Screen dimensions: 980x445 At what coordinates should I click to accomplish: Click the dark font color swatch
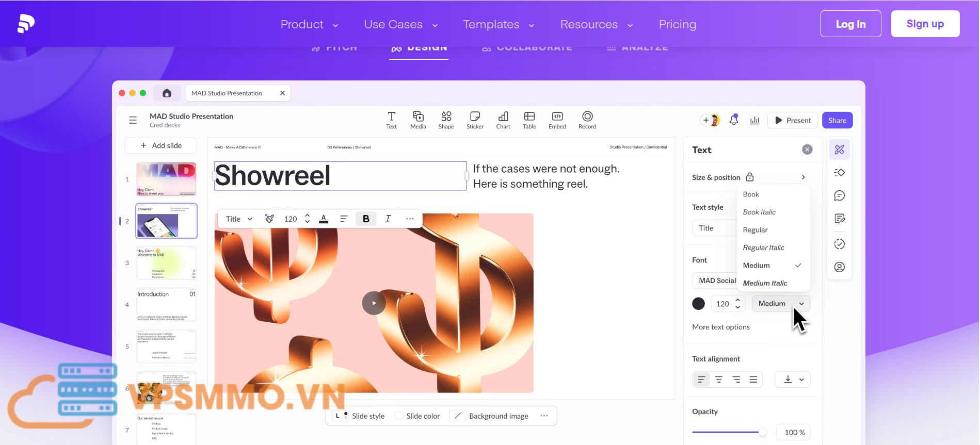[x=698, y=304]
